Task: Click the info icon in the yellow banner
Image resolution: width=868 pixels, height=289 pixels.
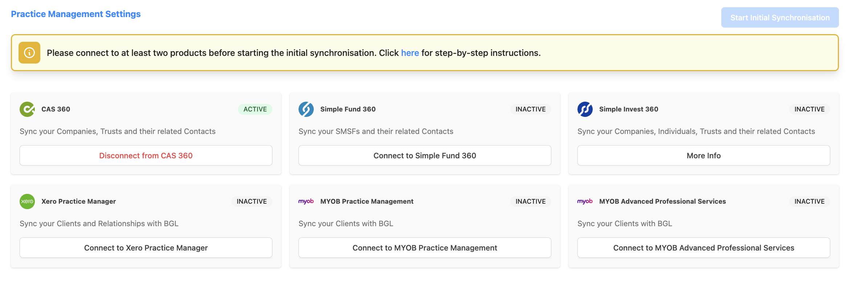Action: click(x=29, y=53)
